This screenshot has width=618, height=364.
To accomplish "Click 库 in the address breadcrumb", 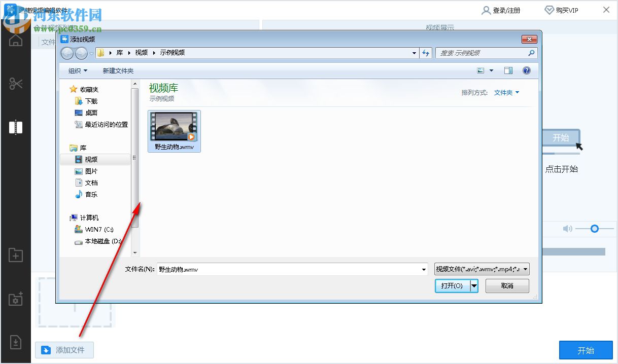I will click(x=120, y=53).
